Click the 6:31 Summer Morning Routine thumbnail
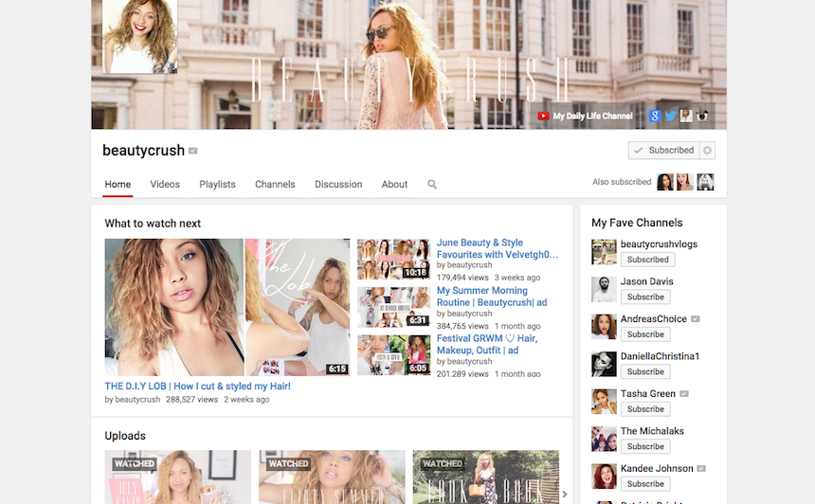The width and height of the screenshot is (815, 504). click(x=393, y=307)
